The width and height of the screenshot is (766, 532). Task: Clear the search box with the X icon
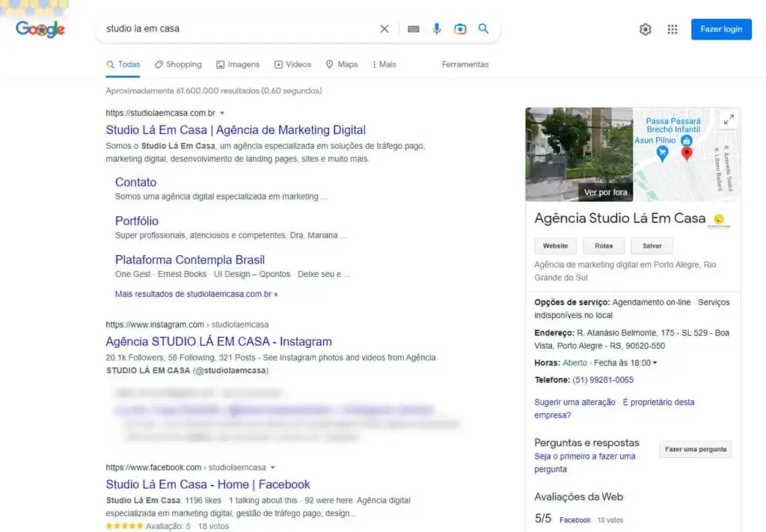tap(384, 29)
